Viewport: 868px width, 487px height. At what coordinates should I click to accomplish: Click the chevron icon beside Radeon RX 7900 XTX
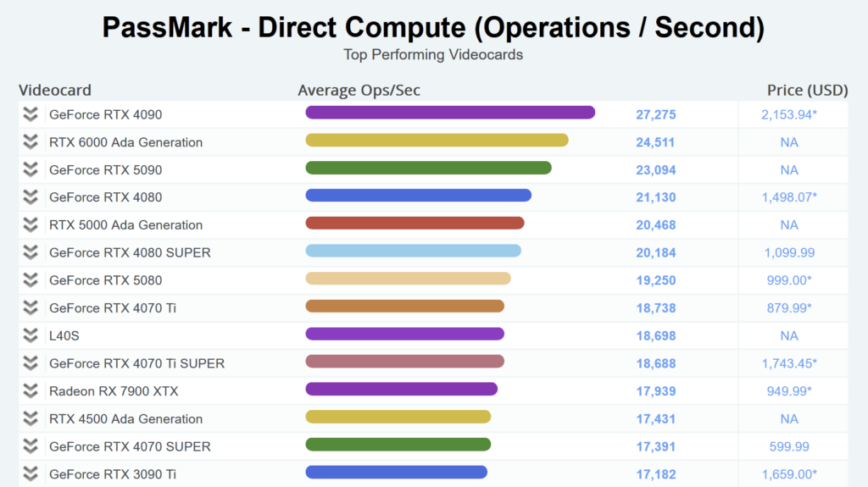(x=31, y=390)
